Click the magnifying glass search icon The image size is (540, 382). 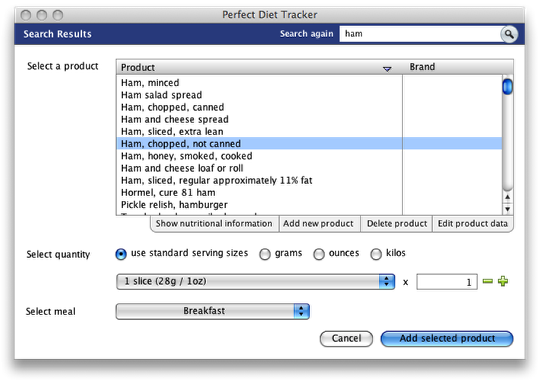pos(509,34)
